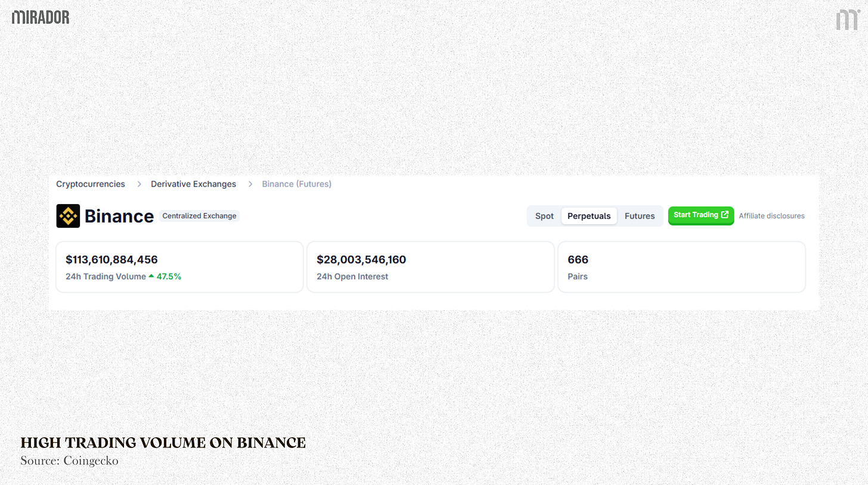The width and height of the screenshot is (868, 485).
Task: Click the Binance exchange name heading
Action: [119, 216]
